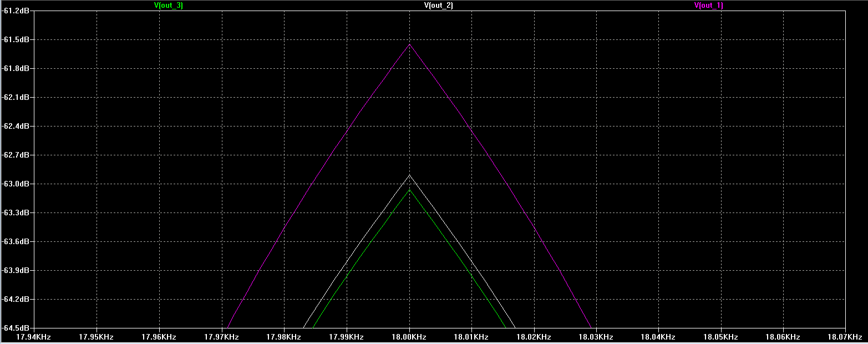The image size is (868, 344).
Task: Click the -64.2dB vertical axis label
Action: (x=15, y=300)
